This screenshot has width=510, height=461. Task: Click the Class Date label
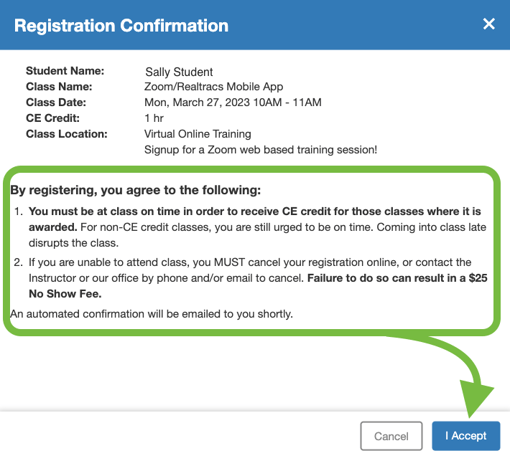coord(56,102)
